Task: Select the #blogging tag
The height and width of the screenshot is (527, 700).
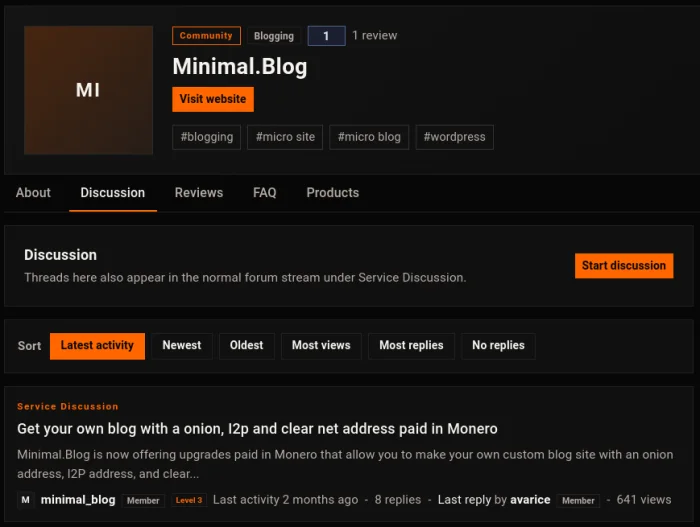Action: (x=207, y=137)
